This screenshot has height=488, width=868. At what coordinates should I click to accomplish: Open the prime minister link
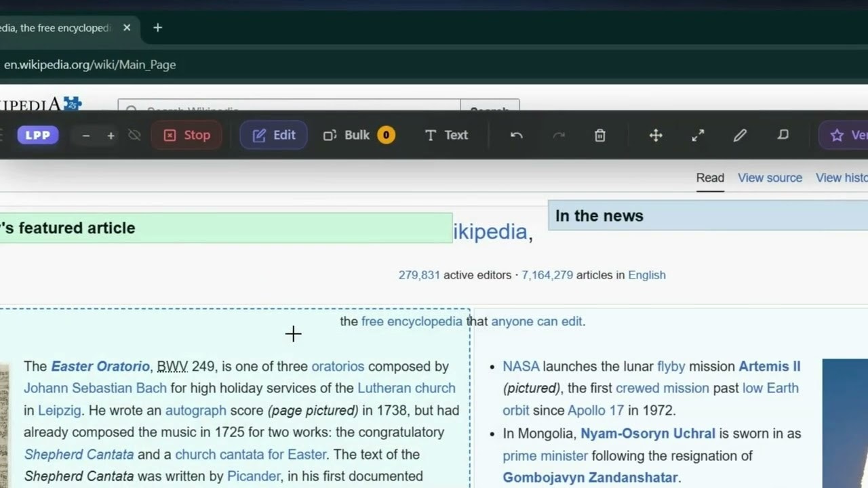click(545, 455)
